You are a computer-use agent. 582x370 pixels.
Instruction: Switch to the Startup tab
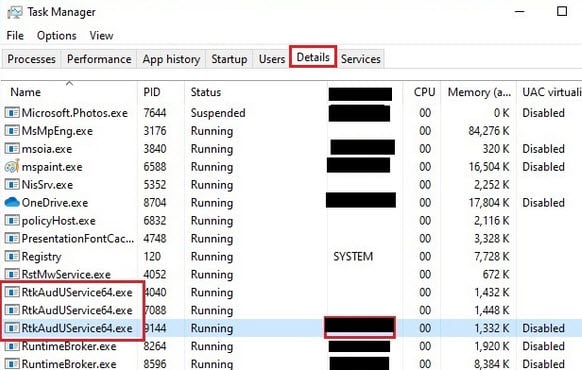click(x=229, y=59)
